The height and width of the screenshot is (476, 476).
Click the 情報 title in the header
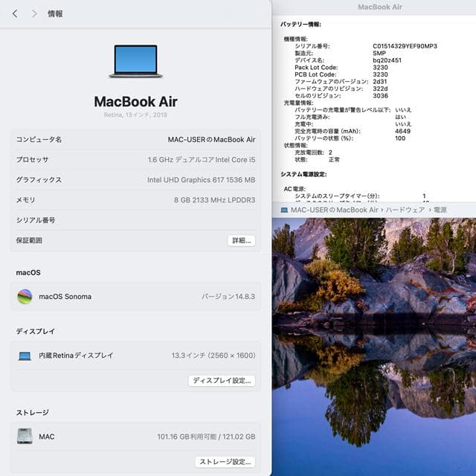(x=55, y=13)
